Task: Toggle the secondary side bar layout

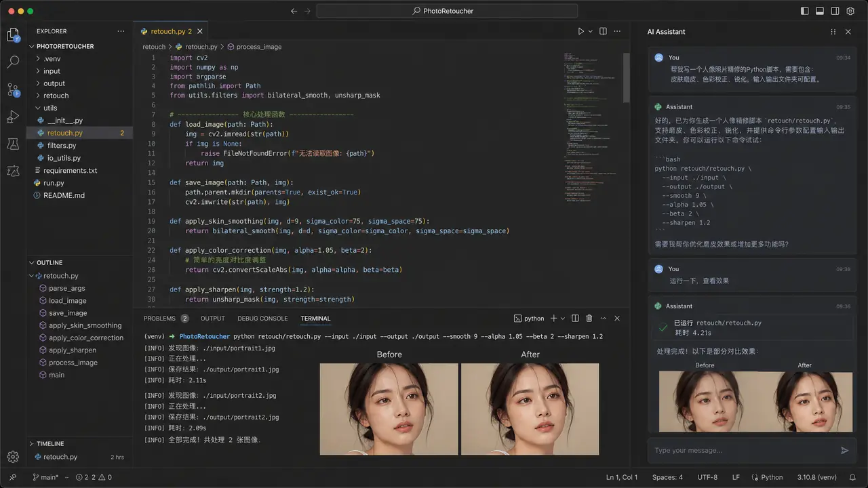Action: click(835, 11)
